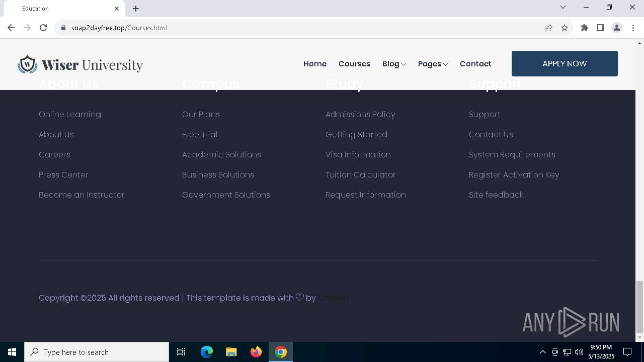Viewport: 644px width, 362px height.
Task: Click the APPLY NOW button
Action: point(565,63)
